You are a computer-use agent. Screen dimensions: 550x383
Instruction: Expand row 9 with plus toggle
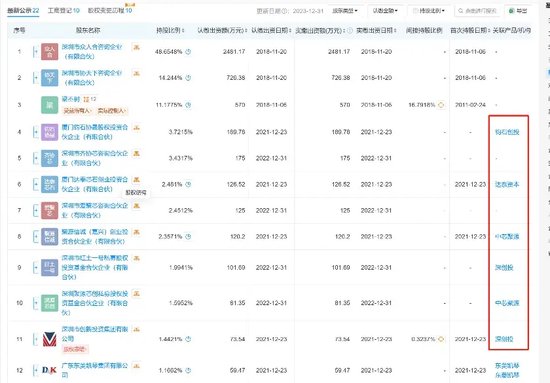click(35, 268)
